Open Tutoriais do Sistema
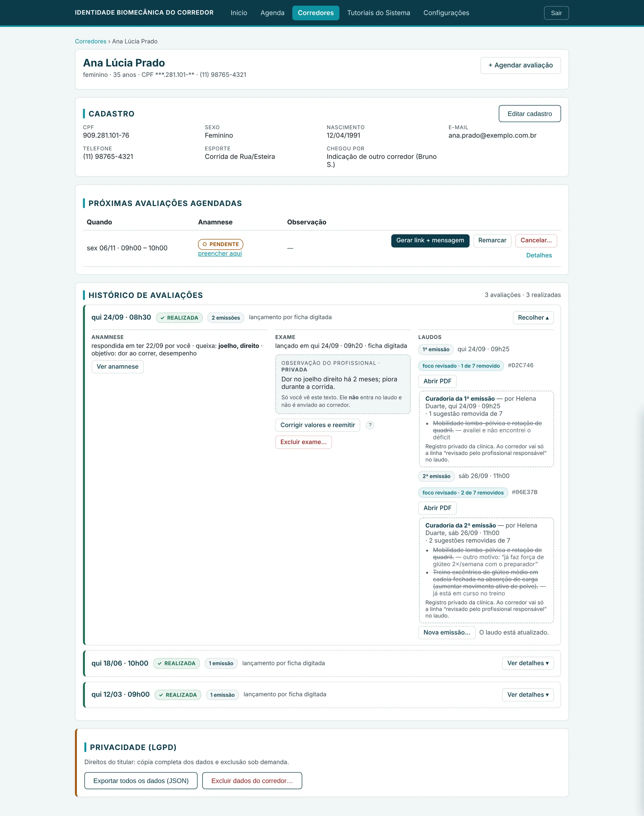This screenshot has width=644, height=816. coord(378,13)
